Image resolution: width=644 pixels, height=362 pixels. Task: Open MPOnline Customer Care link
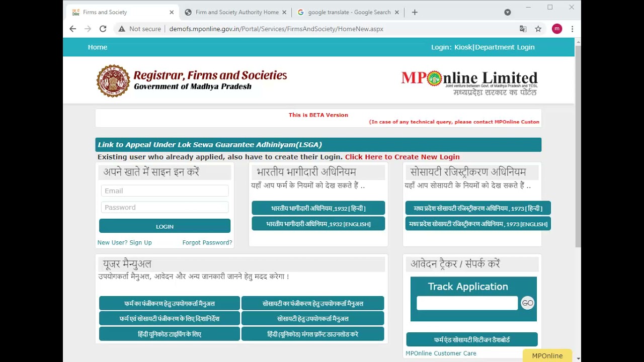[441, 353]
